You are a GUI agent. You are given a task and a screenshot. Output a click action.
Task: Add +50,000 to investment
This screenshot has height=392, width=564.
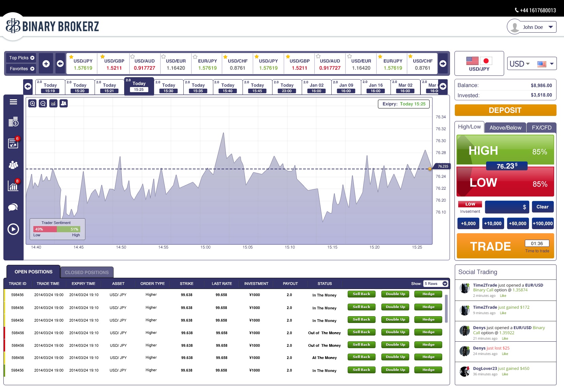(518, 223)
